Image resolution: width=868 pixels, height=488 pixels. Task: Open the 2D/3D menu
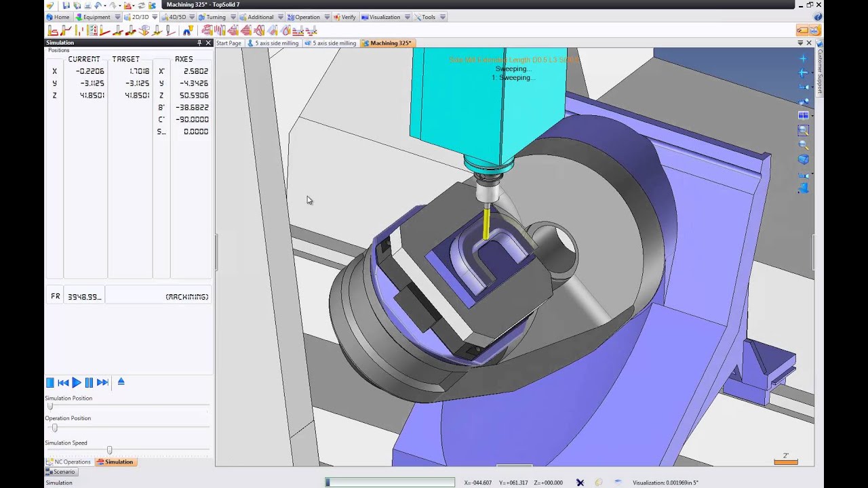[136, 17]
